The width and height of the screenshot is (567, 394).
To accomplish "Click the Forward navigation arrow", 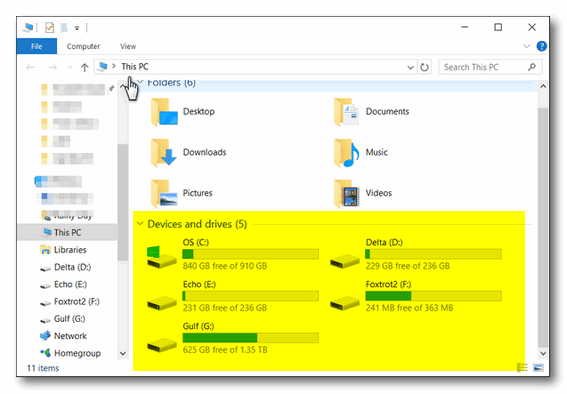I will pyautogui.click(x=53, y=67).
